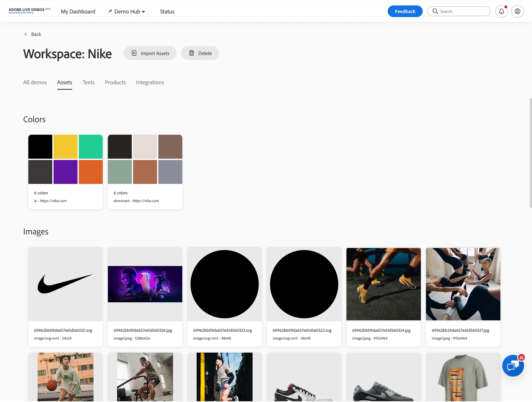Open image 69962bb09da657e61d560323.svg black circle
Image resolution: width=532 pixels, height=402 pixels.
(x=224, y=284)
